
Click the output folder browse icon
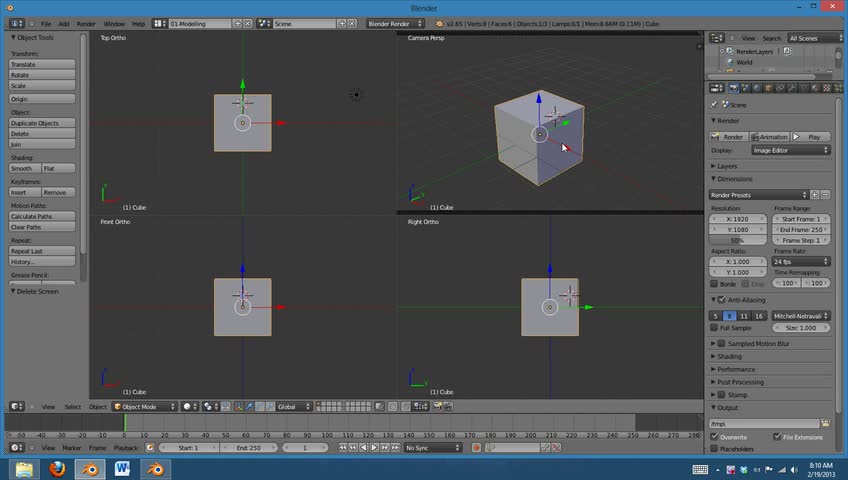pos(825,423)
